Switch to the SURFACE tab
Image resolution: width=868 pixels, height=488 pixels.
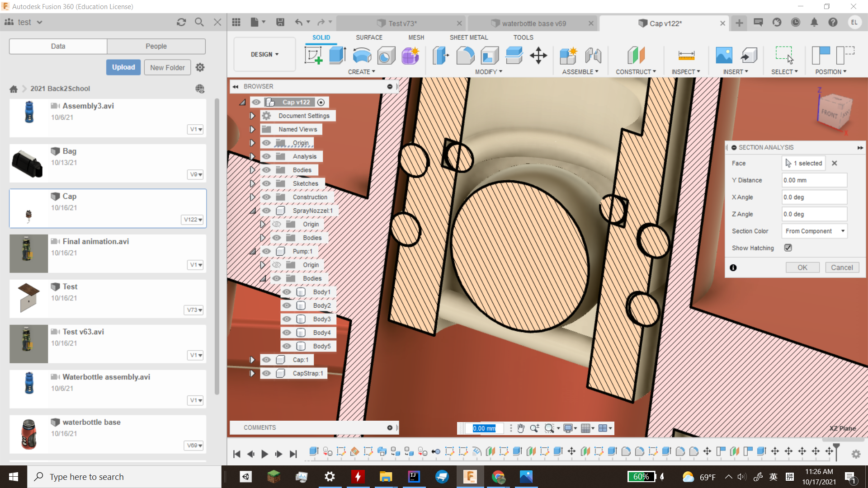coord(369,38)
